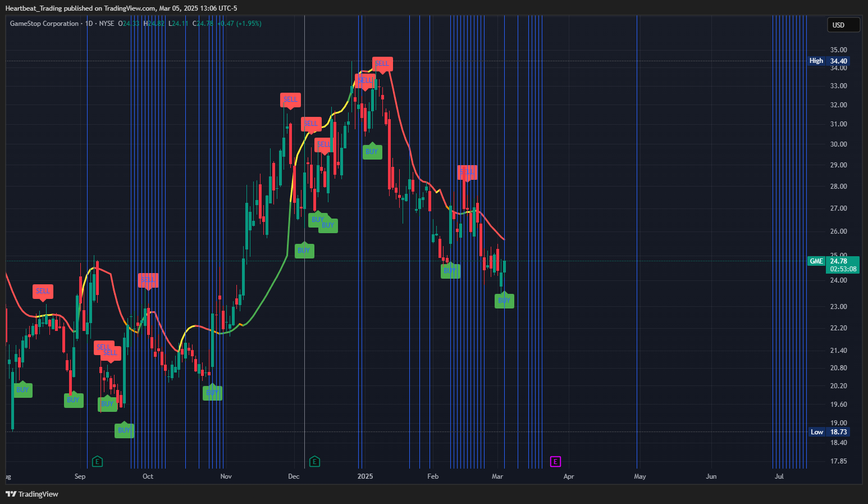Click the 19.60 price axis label
This screenshot has height=504, width=868.
(839, 405)
